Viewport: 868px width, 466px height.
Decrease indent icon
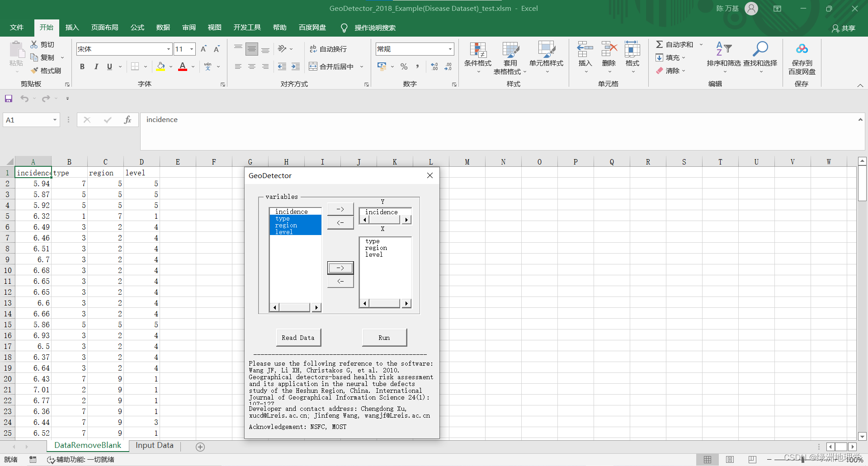pyautogui.click(x=282, y=66)
